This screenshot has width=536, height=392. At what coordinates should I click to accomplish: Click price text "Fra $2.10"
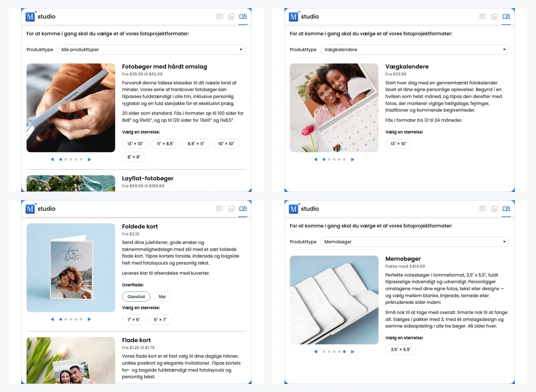131,234
